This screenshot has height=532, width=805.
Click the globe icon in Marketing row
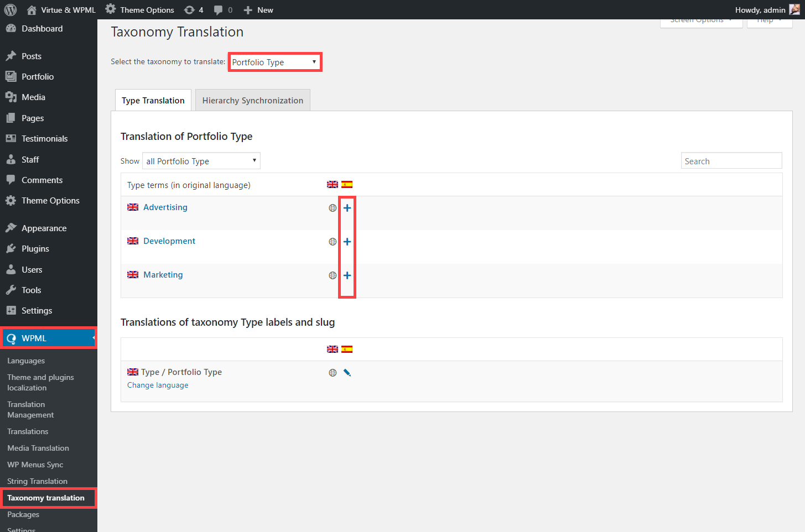tap(333, 275)
